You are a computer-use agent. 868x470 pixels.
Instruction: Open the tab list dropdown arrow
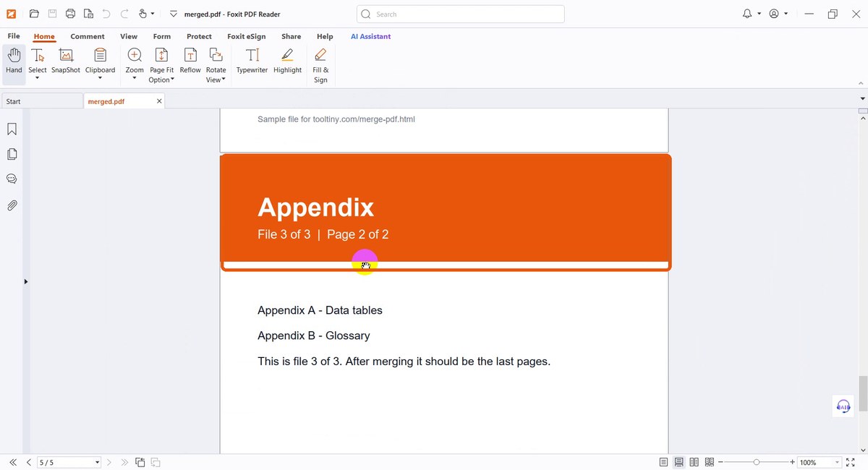pos(862,98)
